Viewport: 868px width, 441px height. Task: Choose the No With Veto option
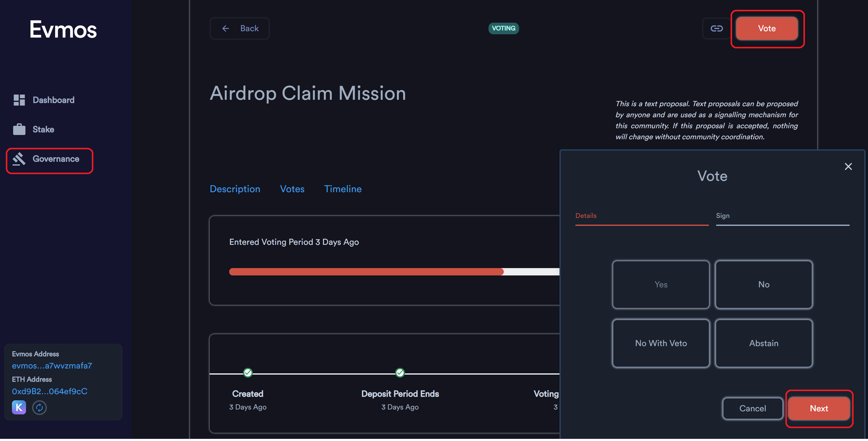coord(661,343)
